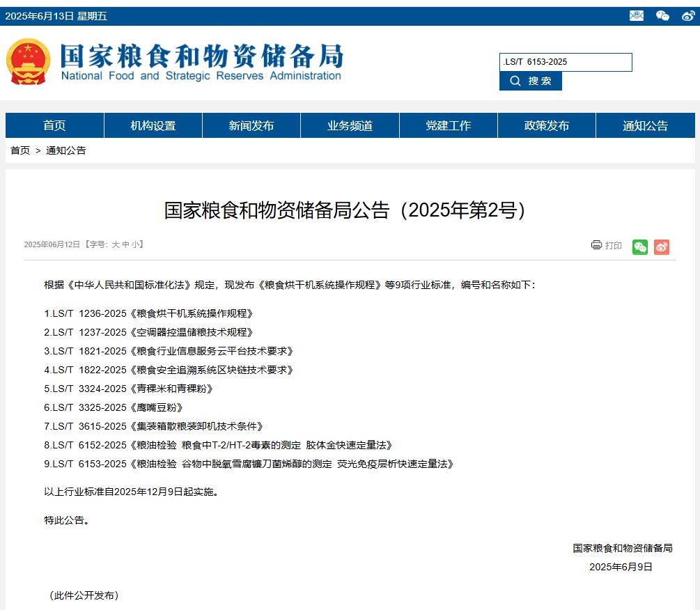
Task: Open WeChat from the top blue bar
Action: [x=662, y=15]
